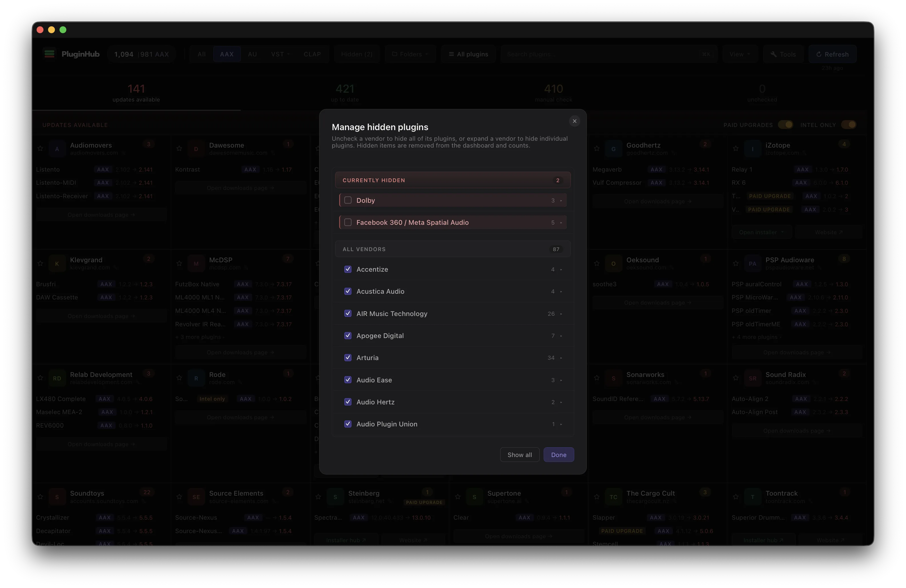Select the 410 manual check tab
Screen dimensions: 906x588
click(553, 93)
